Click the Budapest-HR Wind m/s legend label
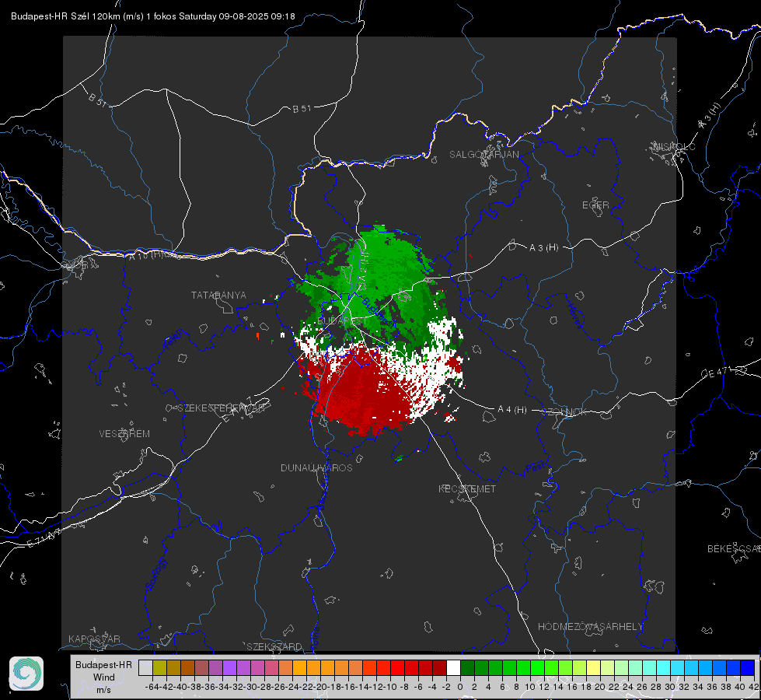Screen dimensions: 761x700 (x=104, y=677)
